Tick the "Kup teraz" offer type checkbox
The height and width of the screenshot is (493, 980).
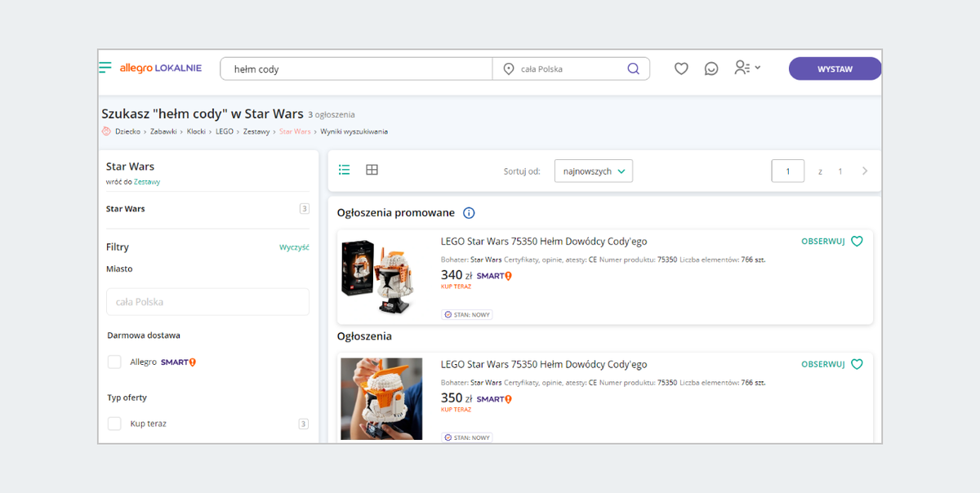(114, 424)
